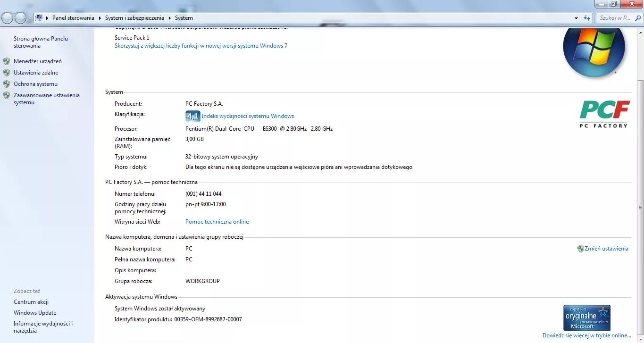Click Zmień ustawienia link
The image size is (644, 343).
coord(606,249)
